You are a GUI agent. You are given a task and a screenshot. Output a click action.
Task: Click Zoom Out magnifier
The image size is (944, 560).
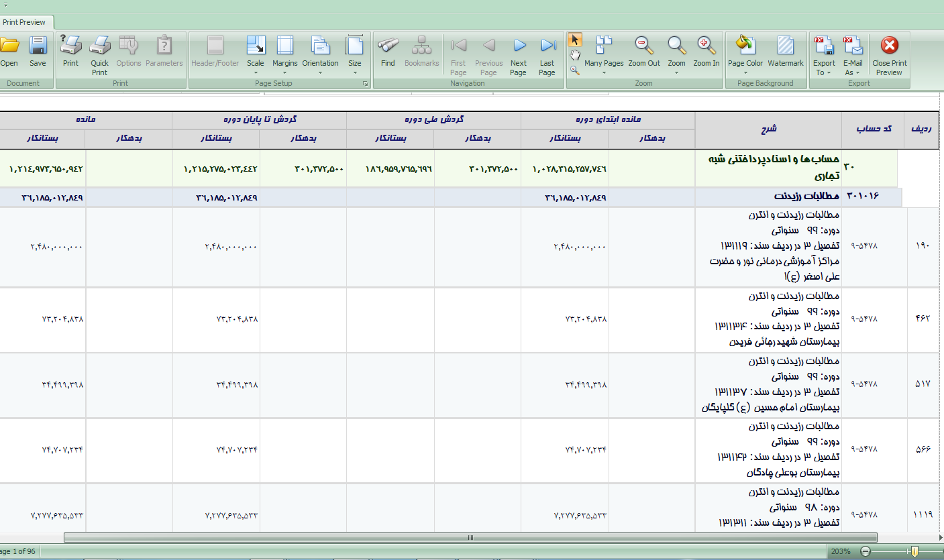(x=644, y=51)
